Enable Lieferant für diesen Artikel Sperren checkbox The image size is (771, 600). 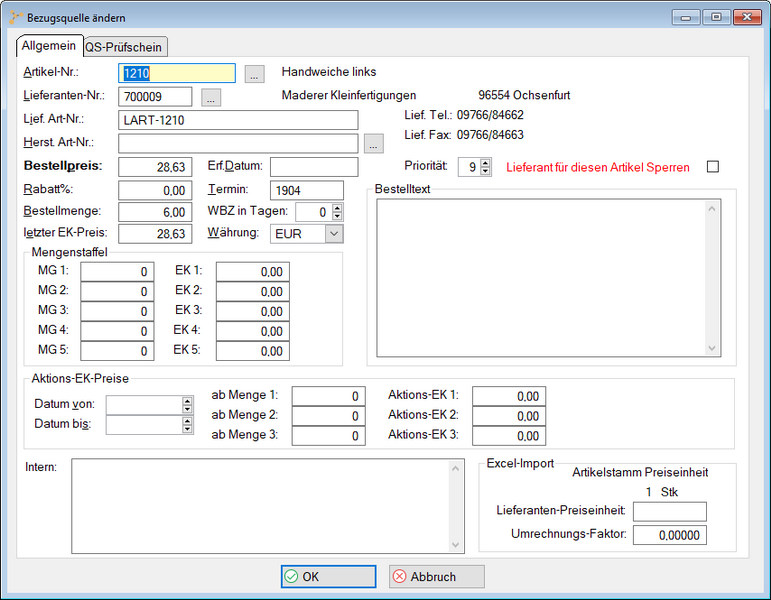click(x=713, y=167)
